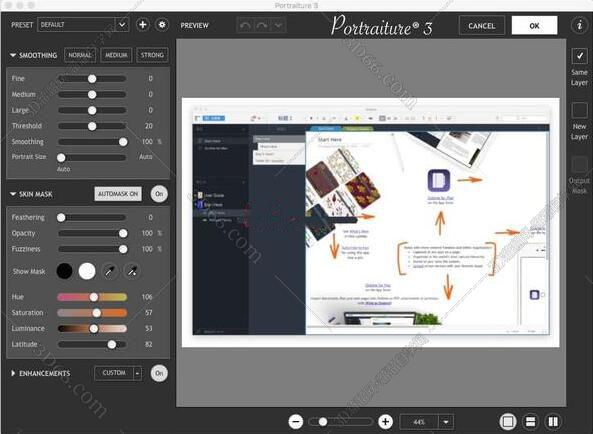Switch to horizontal split preview

(530, 422)
